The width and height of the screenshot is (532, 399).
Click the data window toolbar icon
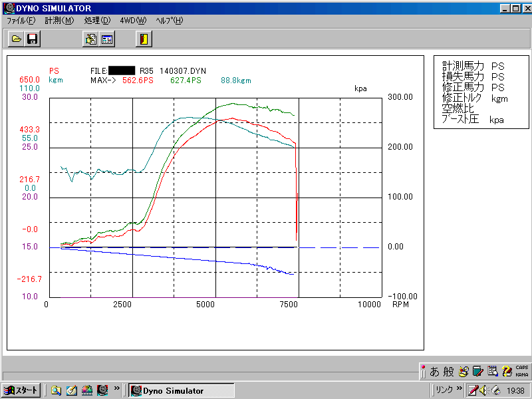click(106, 39)
